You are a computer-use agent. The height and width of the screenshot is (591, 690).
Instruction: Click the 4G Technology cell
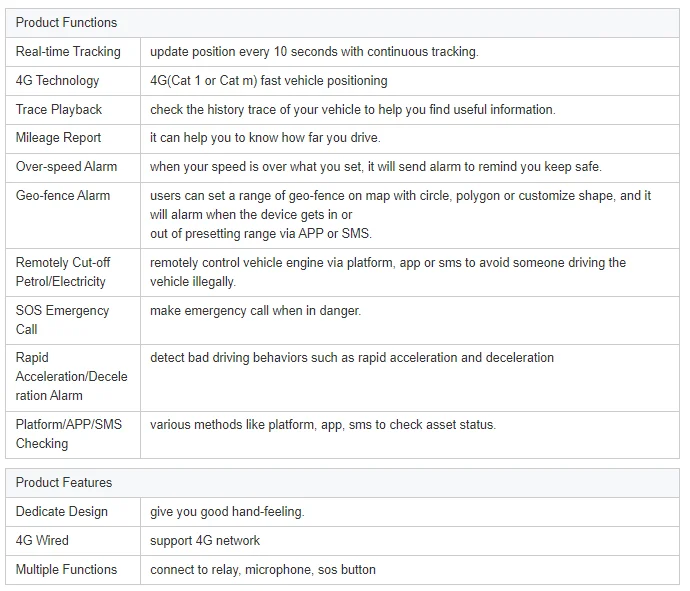click(57, 80)
